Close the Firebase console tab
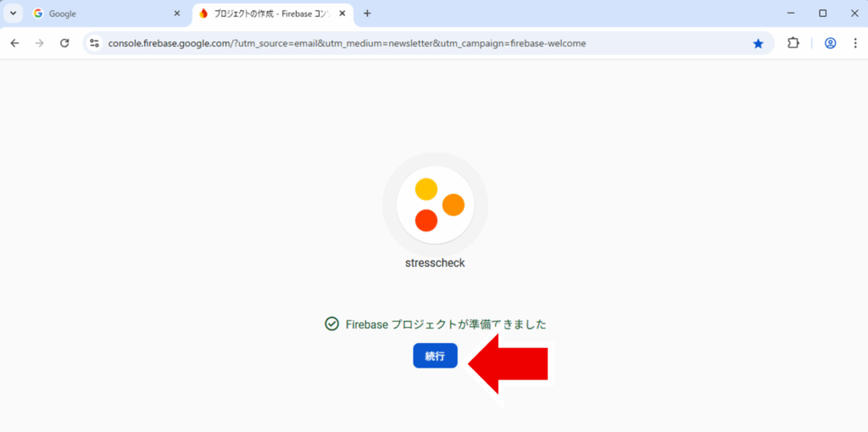The width and height of the screenshot is (868, 432). tap(342, 14)
